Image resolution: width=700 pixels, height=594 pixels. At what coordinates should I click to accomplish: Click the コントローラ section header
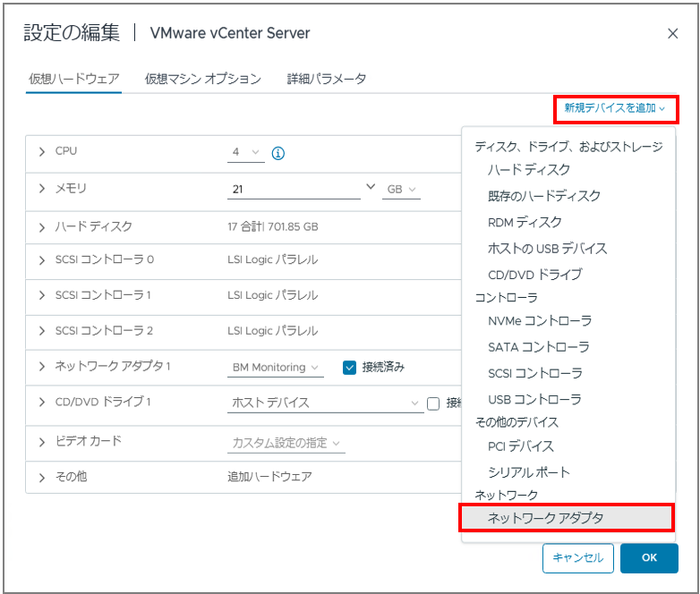pyautogui.click(x=506, y=298)
